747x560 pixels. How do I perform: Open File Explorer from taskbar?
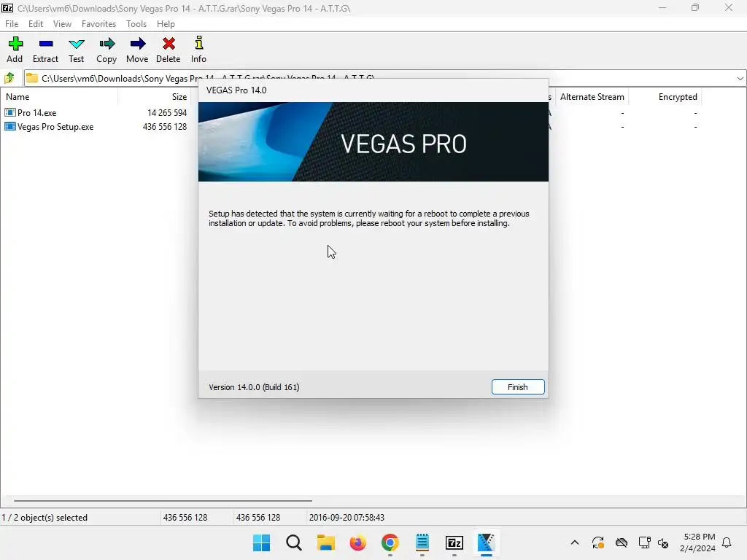pyautogui.click(x=326, y=542)
